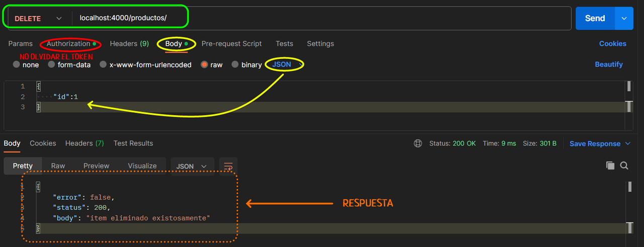Select the form-data radio option
Image resolution: width=644 pixels, height=247 pixels.
(51, 64)
